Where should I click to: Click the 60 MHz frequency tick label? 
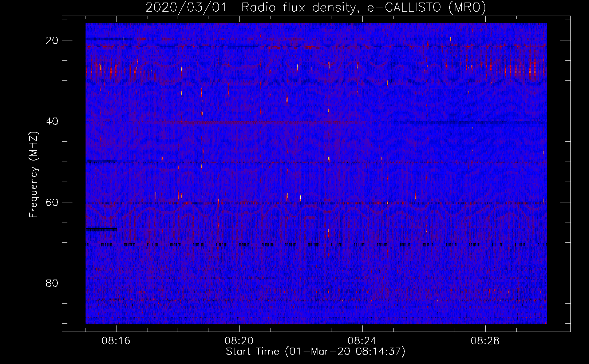(52, 202)
